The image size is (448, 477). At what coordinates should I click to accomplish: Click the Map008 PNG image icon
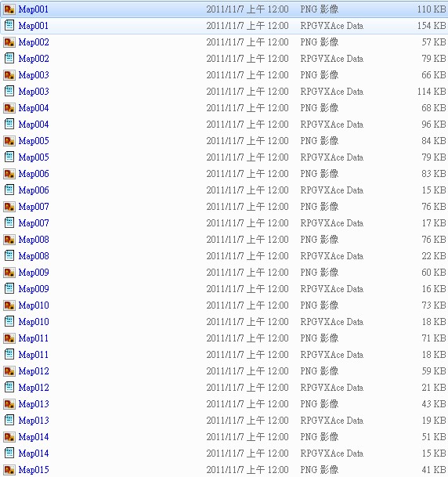pyautogui.click(x=9, y=239)
